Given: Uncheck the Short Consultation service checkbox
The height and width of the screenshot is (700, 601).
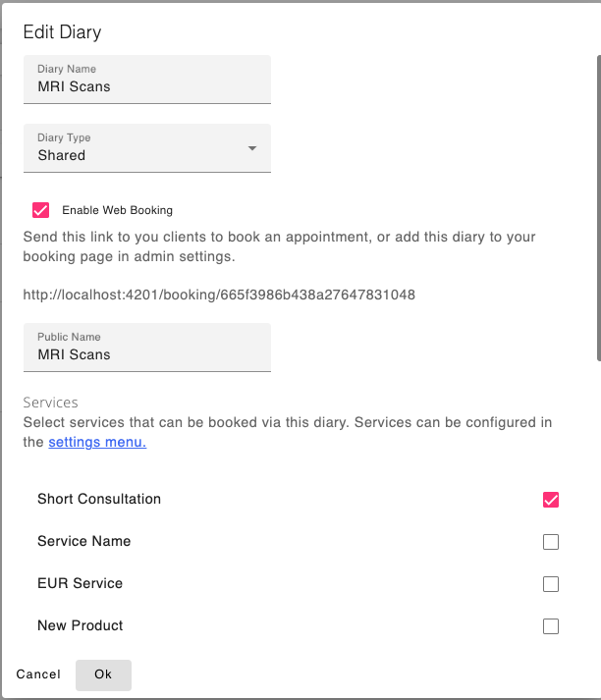Looking at the screenshot, I should [x=551, y=500].
